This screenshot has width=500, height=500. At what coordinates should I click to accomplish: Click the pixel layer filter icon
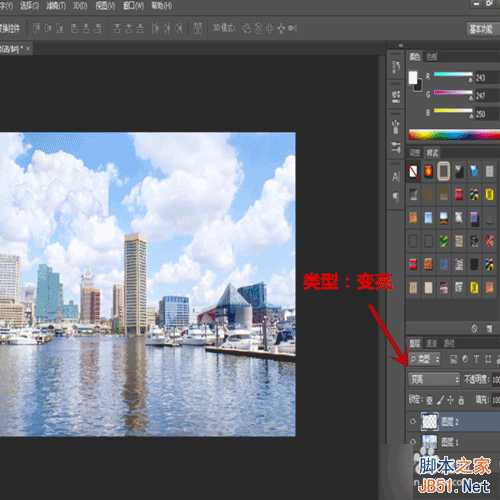(x=453, y=359)
